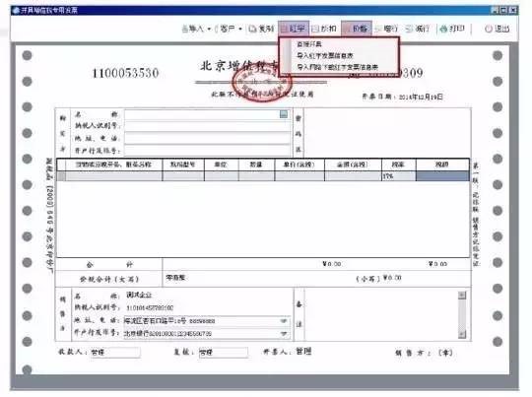Expand the seller bank account dropdown

tap(284, 334)
